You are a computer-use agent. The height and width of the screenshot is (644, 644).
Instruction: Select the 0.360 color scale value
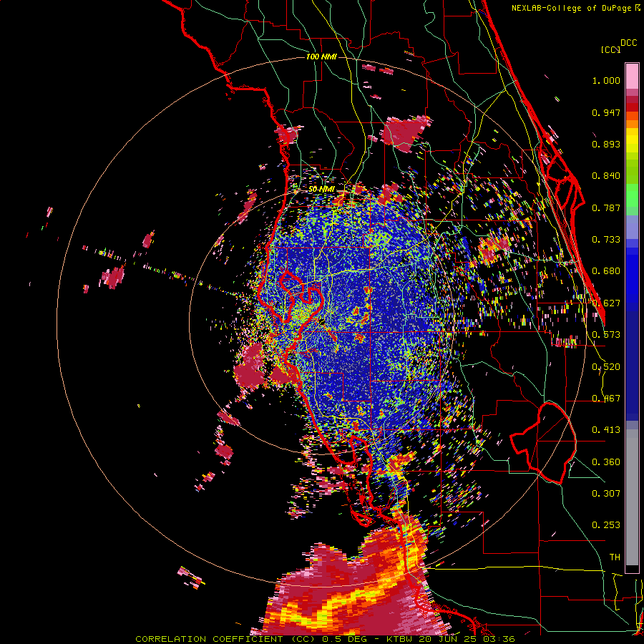pos(606,462)
